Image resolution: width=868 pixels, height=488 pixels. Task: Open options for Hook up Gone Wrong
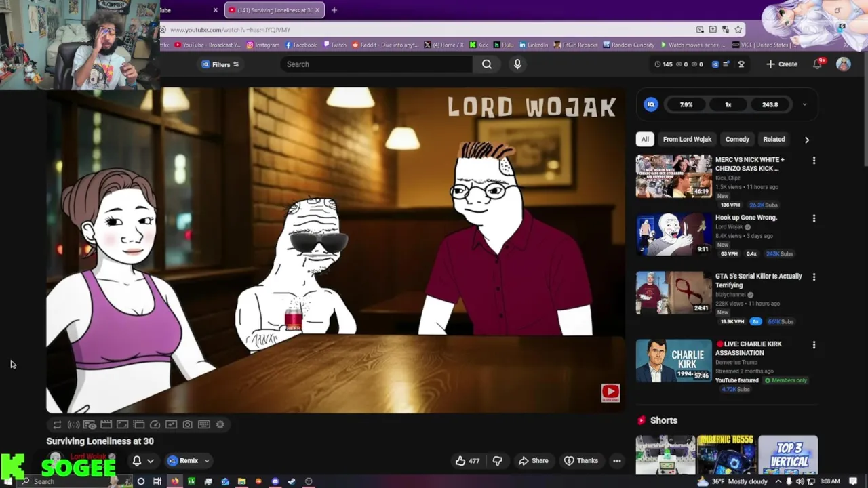coord(814,218)
